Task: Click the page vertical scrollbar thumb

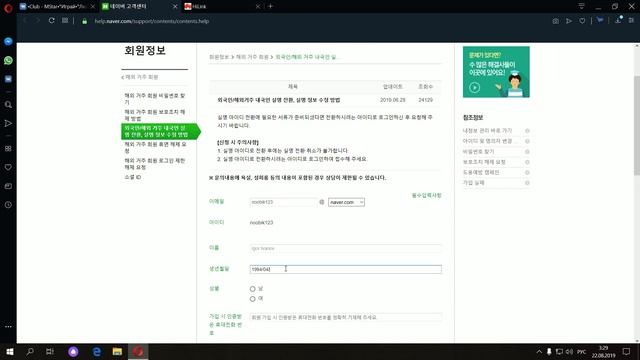Action: [637, 125]
